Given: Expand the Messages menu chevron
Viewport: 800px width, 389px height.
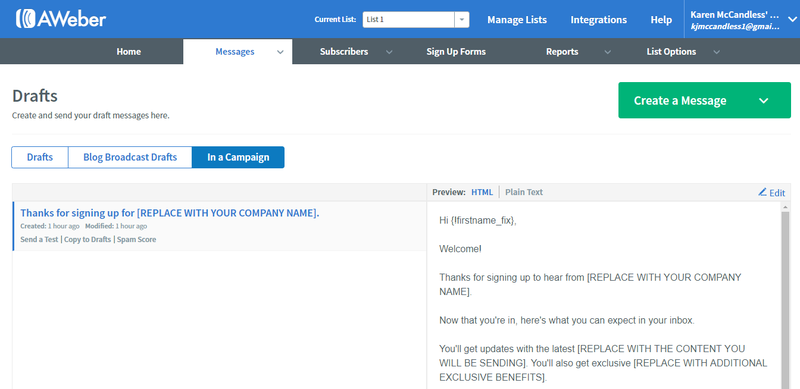Looking at the screenshot, I should (x=280, y=52).
